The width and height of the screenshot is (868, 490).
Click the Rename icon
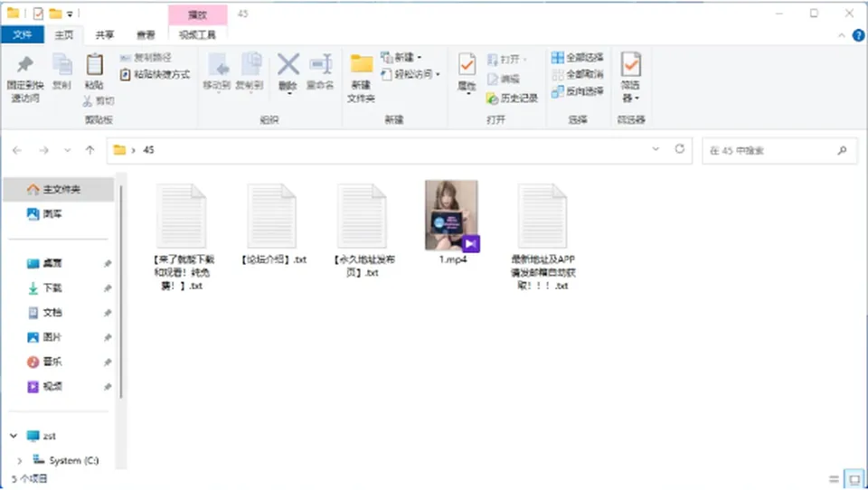click(x=320, y=65)
